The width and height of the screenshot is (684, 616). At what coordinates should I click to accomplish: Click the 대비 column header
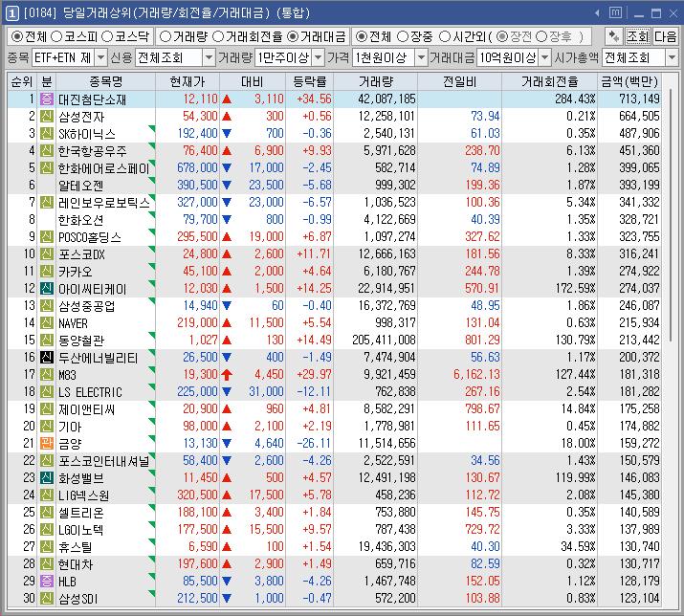(x=253, y=81)
